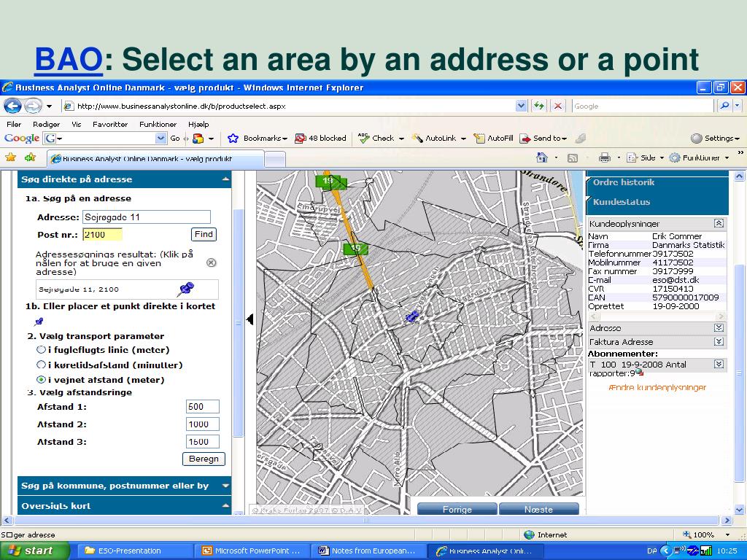The image size is (747, 560).
Task: Open the Google toolbar search box dropdown
Action: point(160,138)
